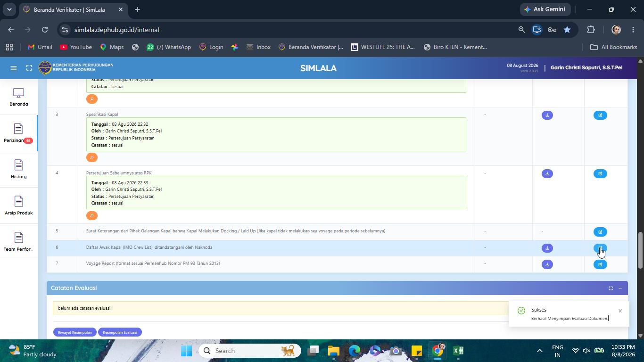Download the Daftar Awak Kapal file

tap(547, 248)
